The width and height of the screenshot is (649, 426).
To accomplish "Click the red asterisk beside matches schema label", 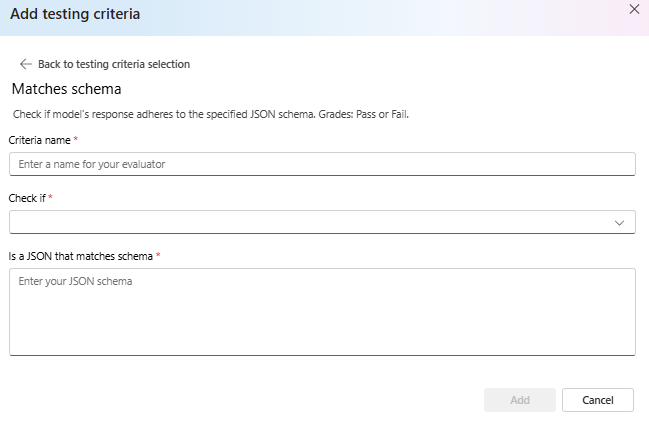I will pos(158,255).
